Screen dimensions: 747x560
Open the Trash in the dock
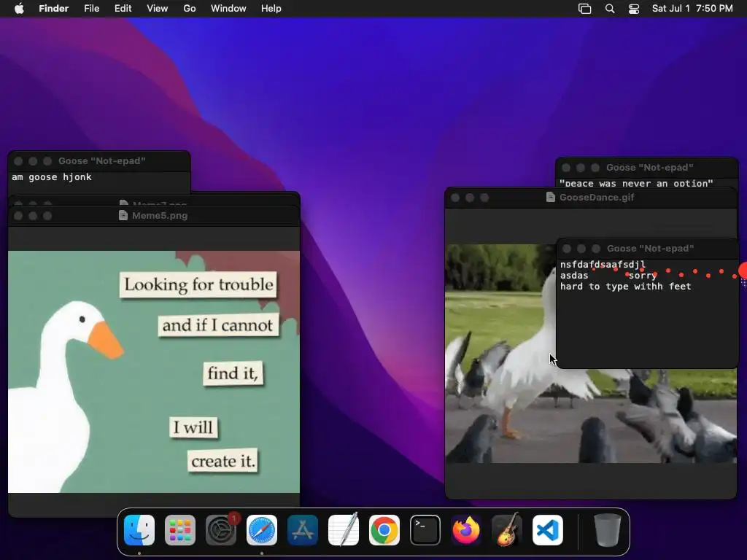coord(608,530)
